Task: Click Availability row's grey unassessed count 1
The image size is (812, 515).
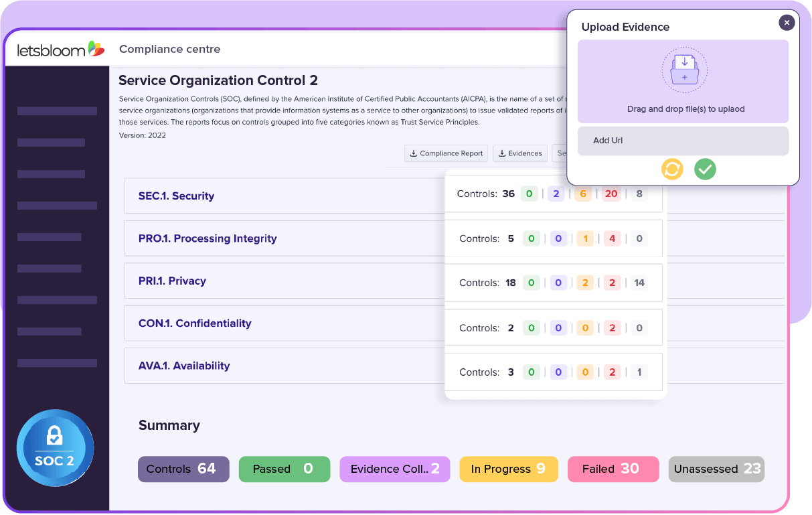Action: point(639,372)
